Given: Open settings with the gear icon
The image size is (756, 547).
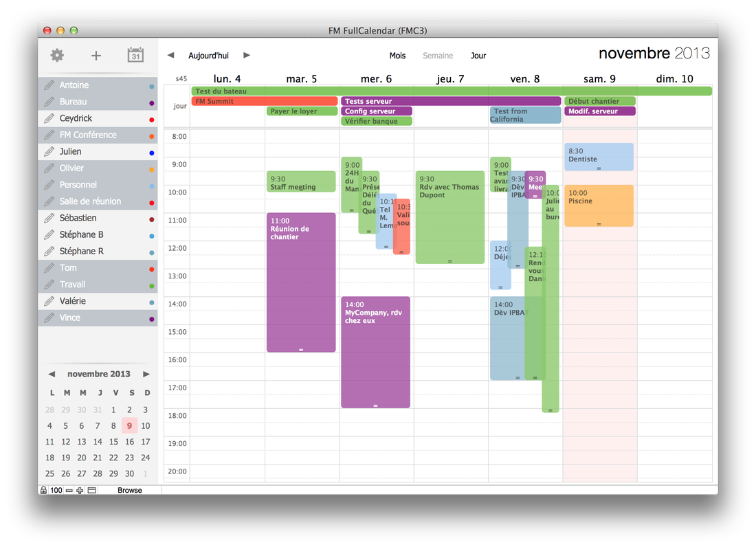Looking at the screenshot, I should (x=57, y=56).
